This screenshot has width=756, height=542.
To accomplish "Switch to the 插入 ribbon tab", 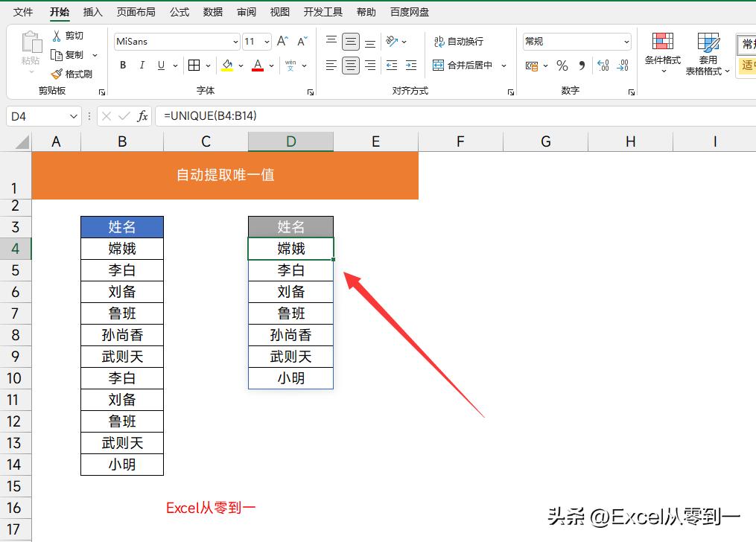I will [92, 12].
